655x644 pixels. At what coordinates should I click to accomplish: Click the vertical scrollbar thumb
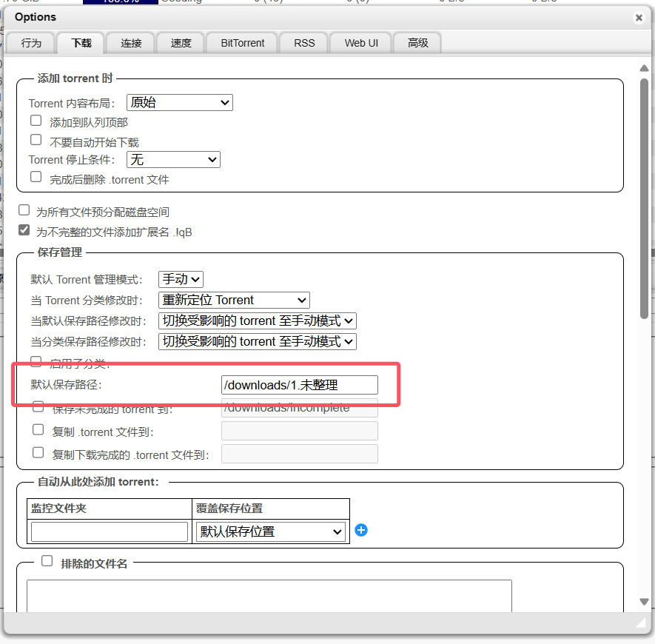(644, 198)
